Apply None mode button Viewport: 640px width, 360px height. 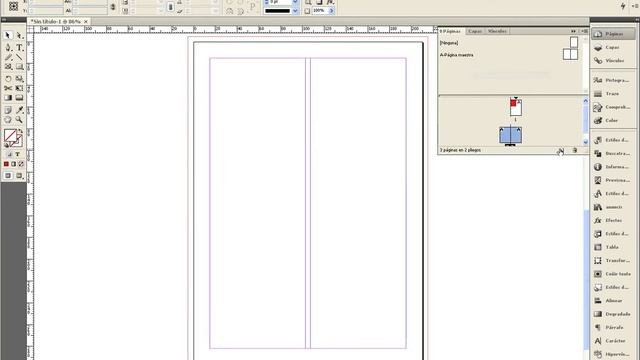tap(21, 164)
